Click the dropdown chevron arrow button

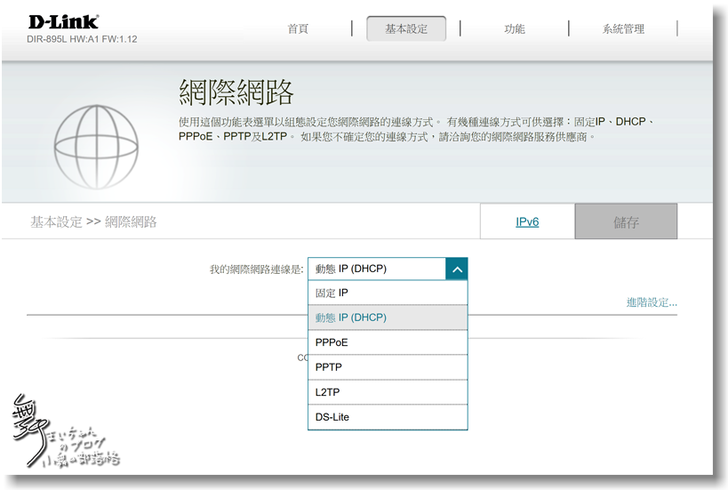(456, 269)
